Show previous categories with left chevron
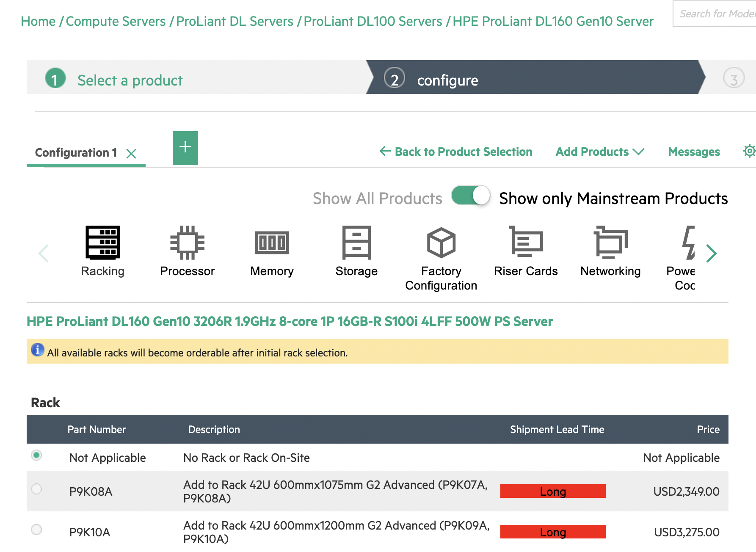This screenshot has height=552, width=756. [44, 253]
